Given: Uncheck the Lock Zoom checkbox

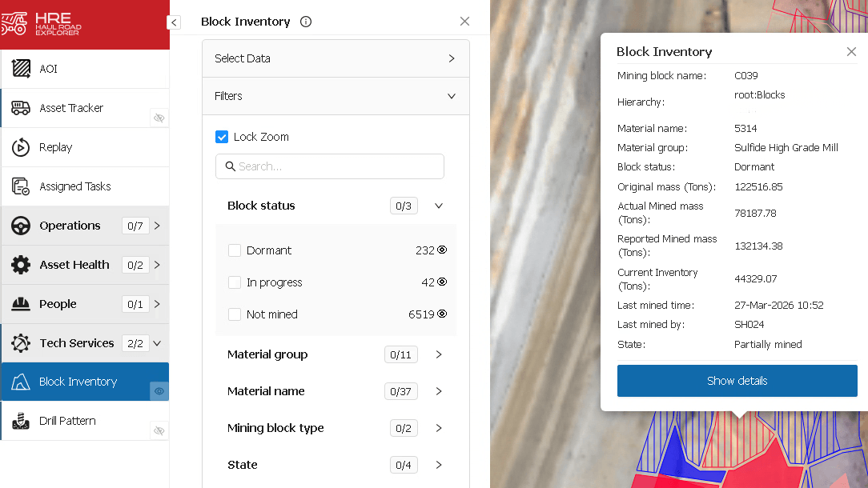Looking at the screenshot, I should 222,137.
